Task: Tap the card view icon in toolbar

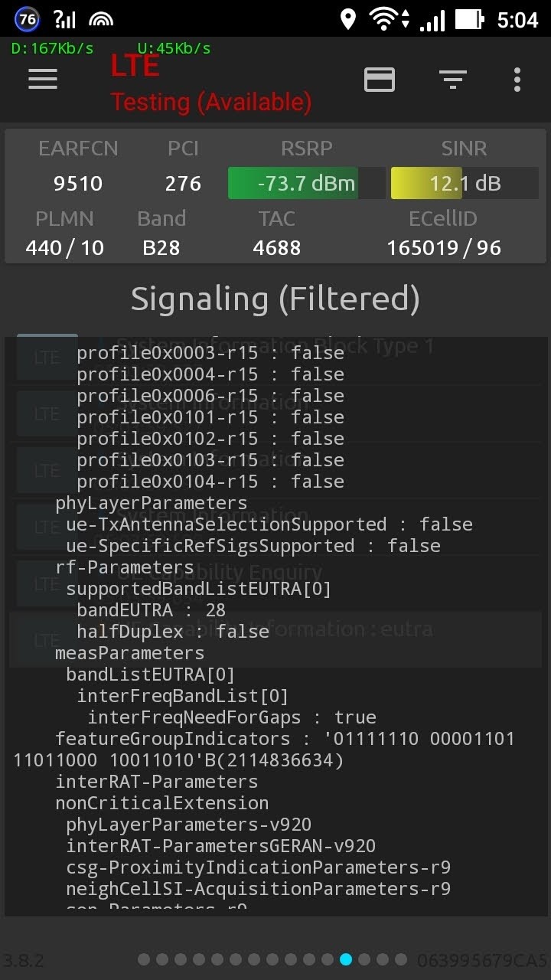Action: click(380, 79)
